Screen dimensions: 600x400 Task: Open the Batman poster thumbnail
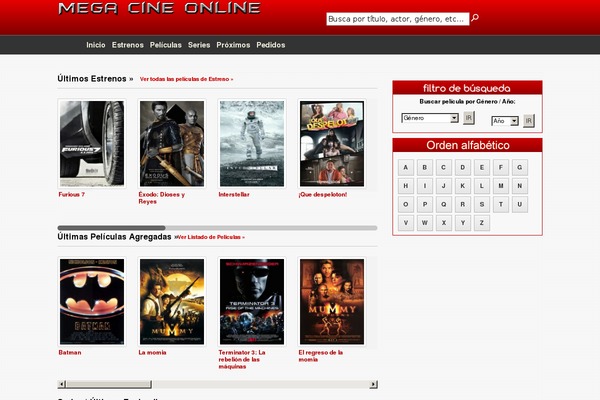[x=92, y=302]
